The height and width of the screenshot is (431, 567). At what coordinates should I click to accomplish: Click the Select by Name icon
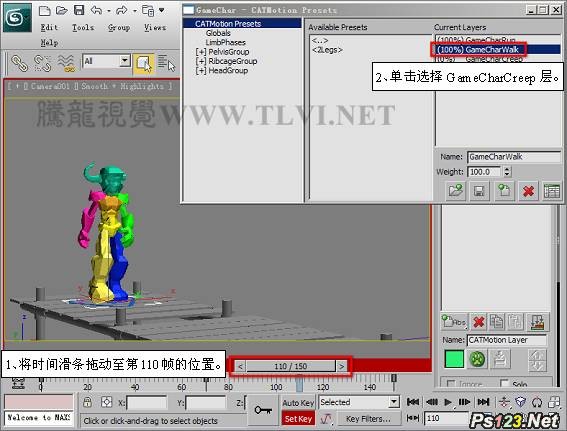tap(166, 63)
